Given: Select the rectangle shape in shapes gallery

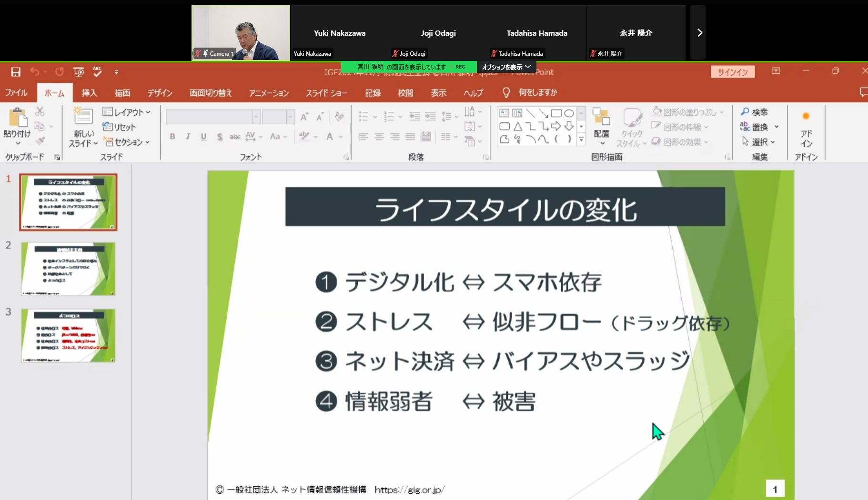Looking at the screenshot, I should [556, 113].
